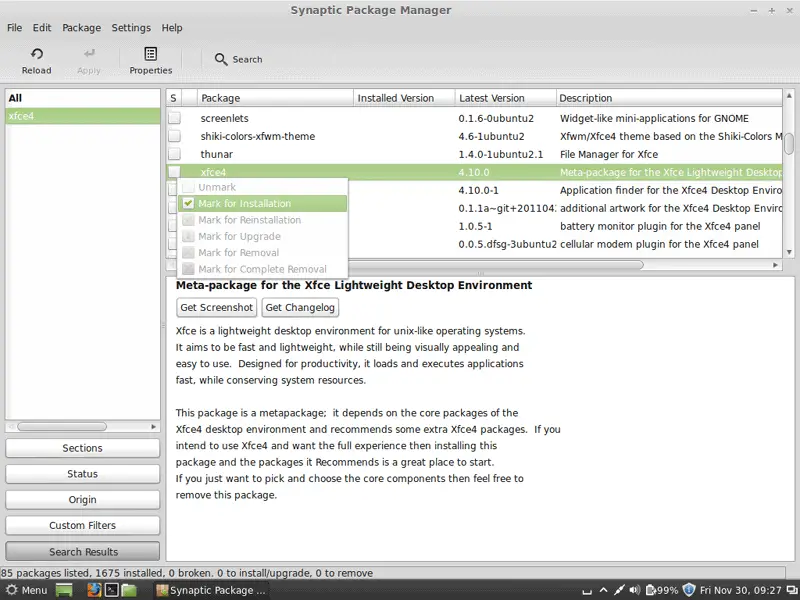Click the Search magnifier button
Screen dimensions: 800x600
[x=238, y=59]
